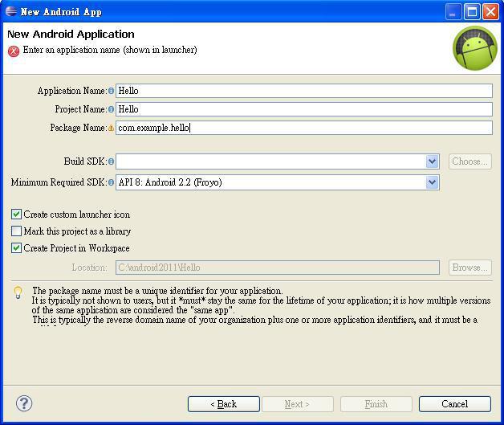Click into the Application Name field

click(303, 92)
